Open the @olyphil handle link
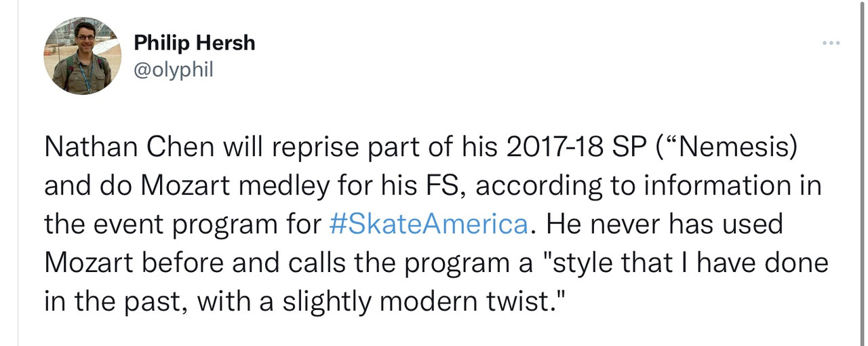This screenshot has width=868, height=346. [174, 69]
